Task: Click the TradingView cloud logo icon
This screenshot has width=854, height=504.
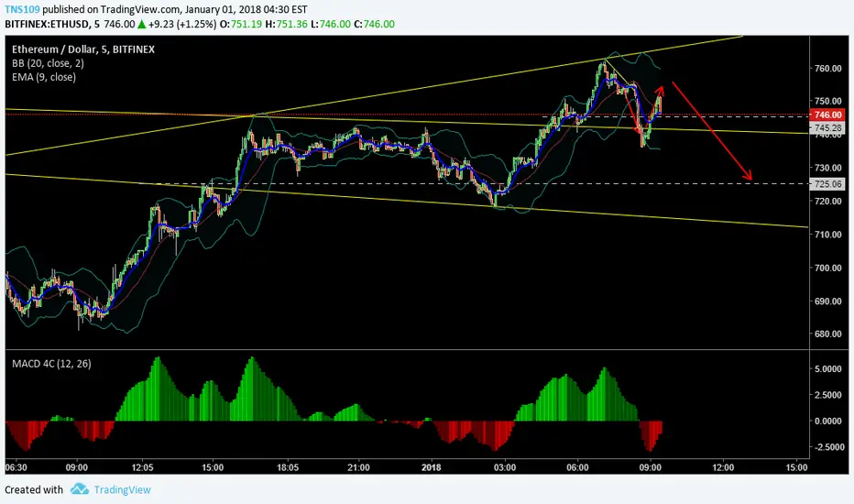Action: click(80, 488)
